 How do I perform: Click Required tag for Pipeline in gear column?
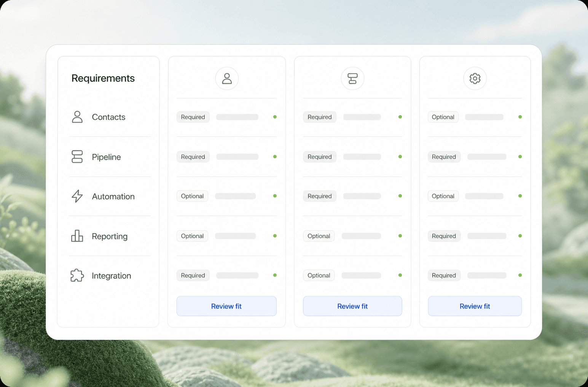tap(444, 157)
